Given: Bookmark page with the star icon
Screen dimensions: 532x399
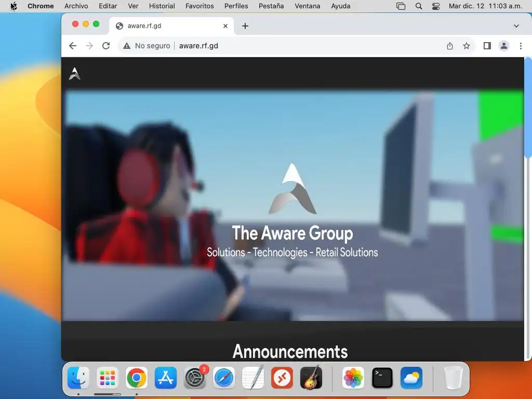Looking at the screenshot, I should tap(467, 46).
